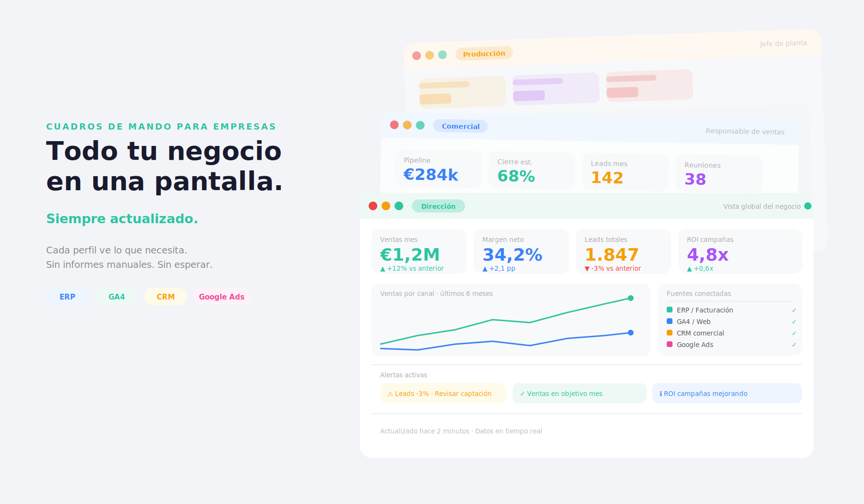Click the green line chart endpoint dot
Screen dimensions: 864x504
631,298
